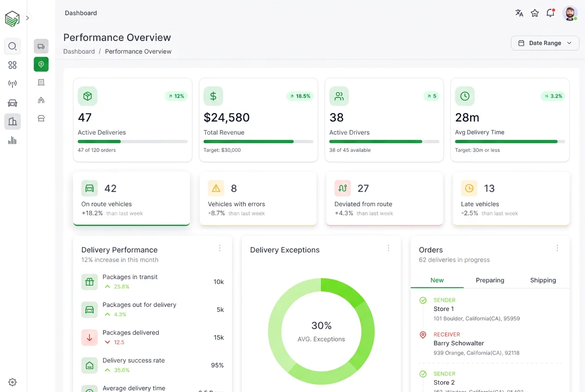Click the Active Deliveries package icon
This screenshot has width=585, height=392.
(87, 96)
